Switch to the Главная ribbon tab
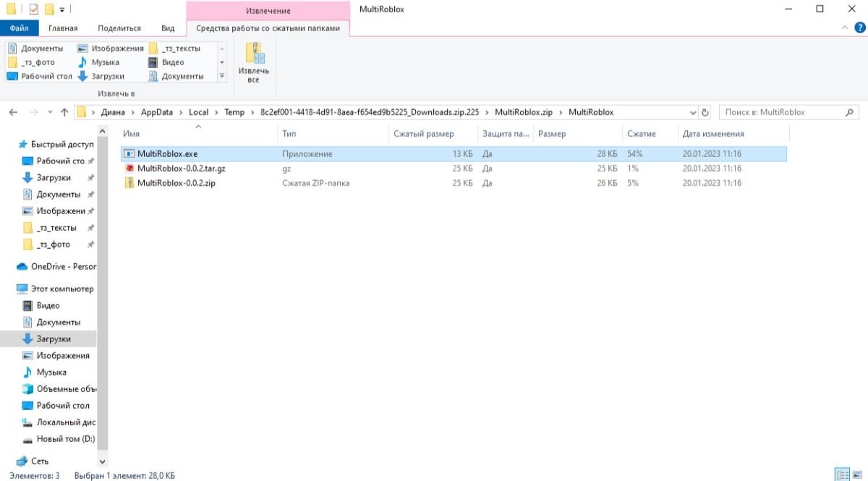The image size is (868, 481). point(63,28)
